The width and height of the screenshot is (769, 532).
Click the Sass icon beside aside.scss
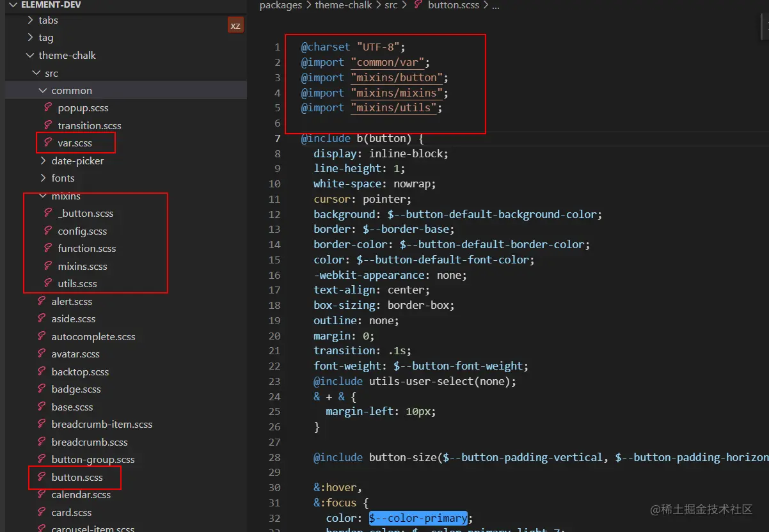[x=42, y=318]
